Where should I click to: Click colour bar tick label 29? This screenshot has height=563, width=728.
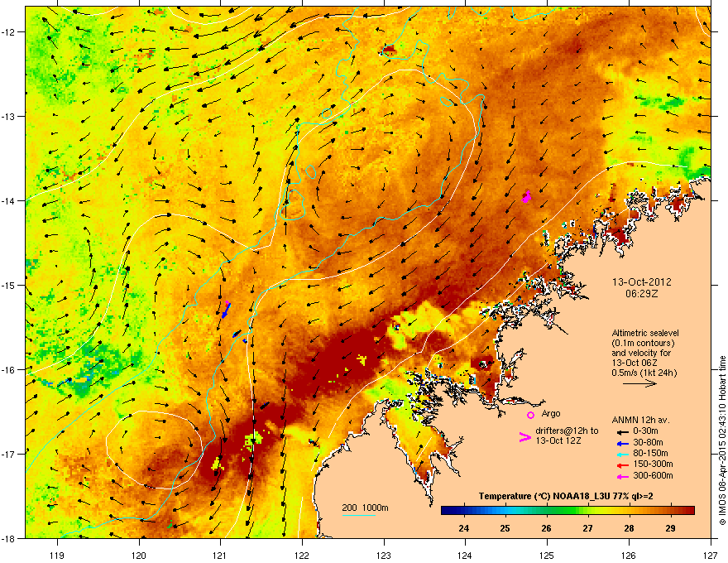(670, 528)
